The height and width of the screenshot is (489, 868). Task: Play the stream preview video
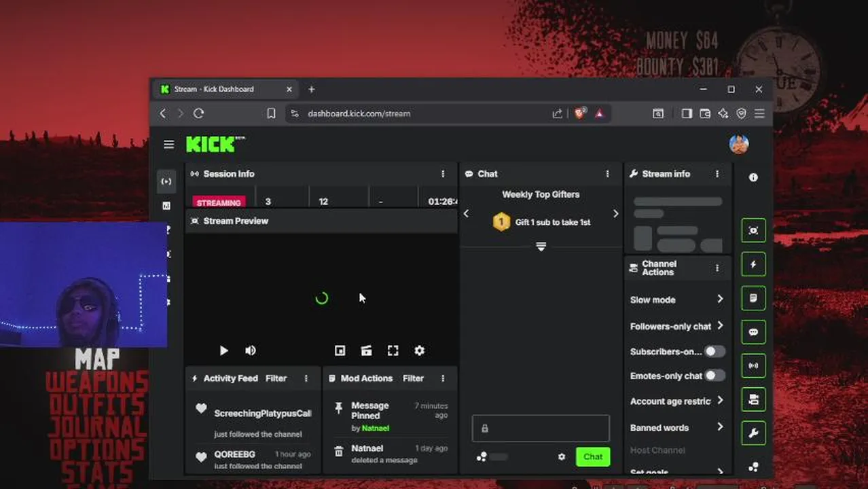223,350
